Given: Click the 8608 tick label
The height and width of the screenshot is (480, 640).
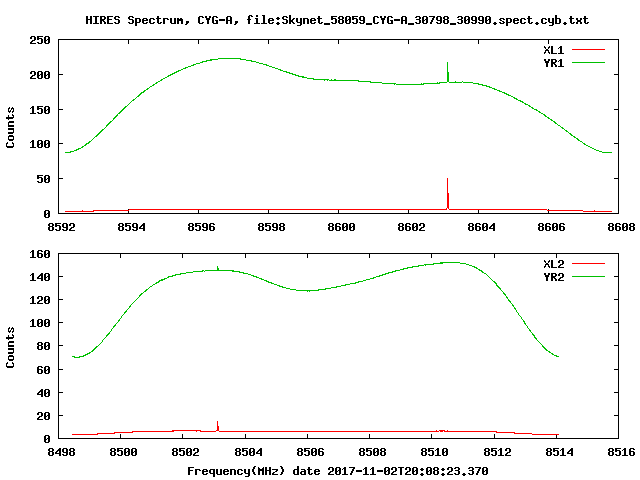Looking at the screenshot, I should (x=621, y=227).
